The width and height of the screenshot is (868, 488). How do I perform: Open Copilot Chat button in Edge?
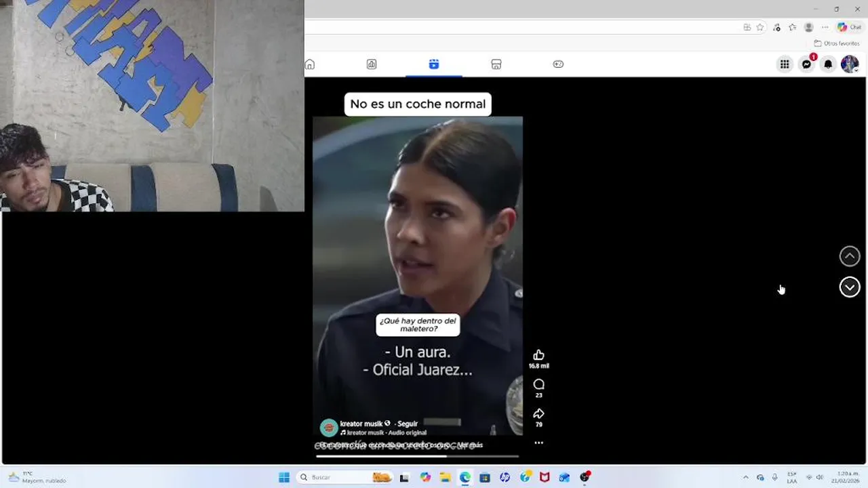coord(850,27)
